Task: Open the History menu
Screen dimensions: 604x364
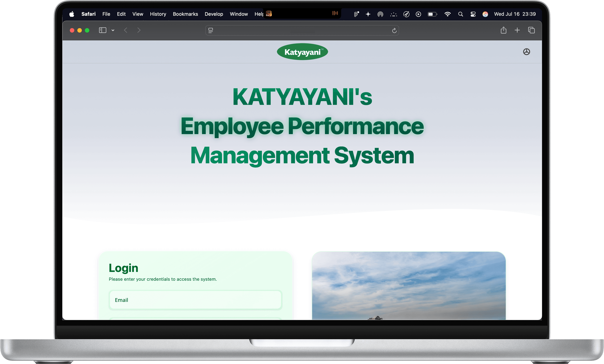Action: pyautogui.click(x=158, y=14)
